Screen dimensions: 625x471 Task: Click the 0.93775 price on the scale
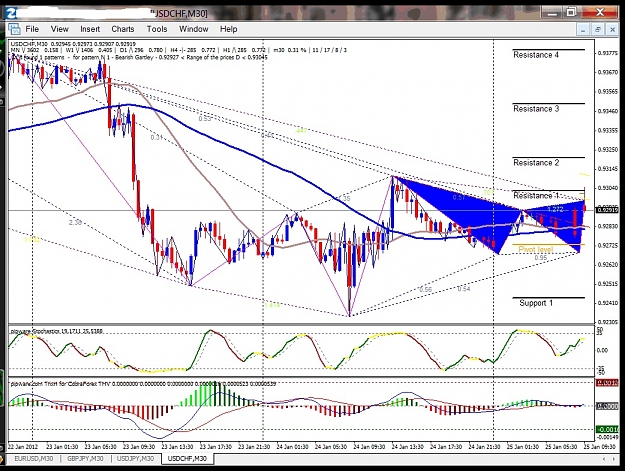(608, 53)
